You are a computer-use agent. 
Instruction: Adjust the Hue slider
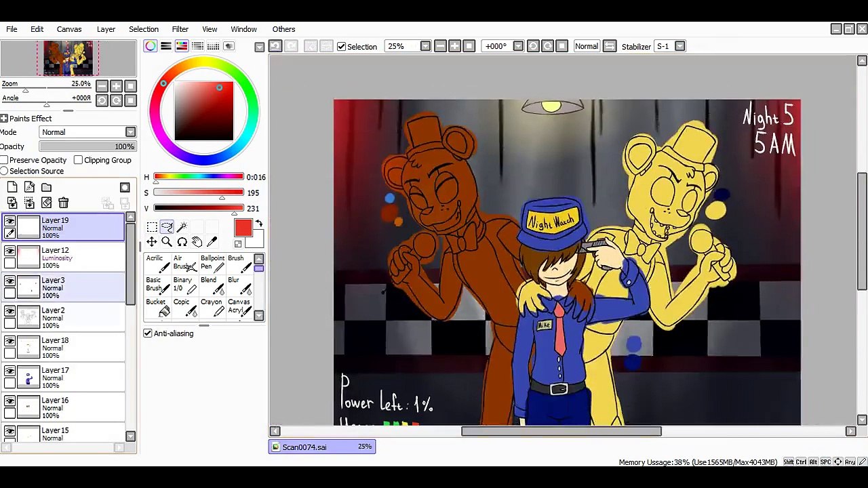198,177
